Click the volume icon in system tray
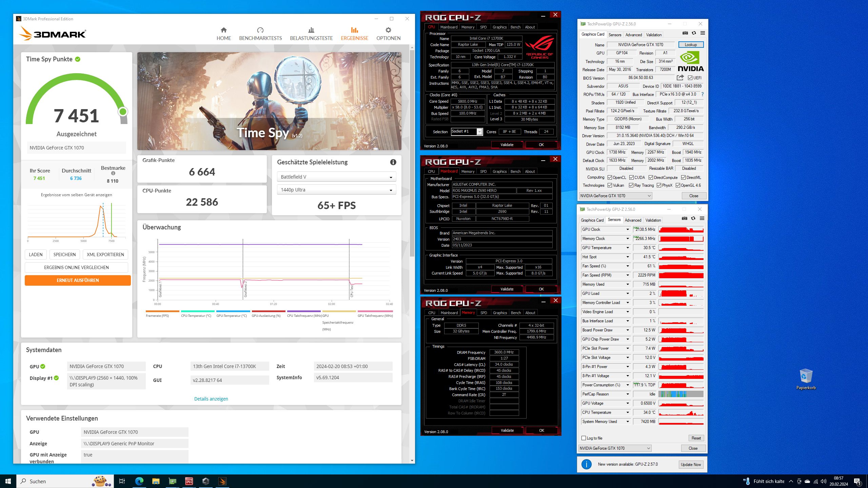 [x=824, y=481]
